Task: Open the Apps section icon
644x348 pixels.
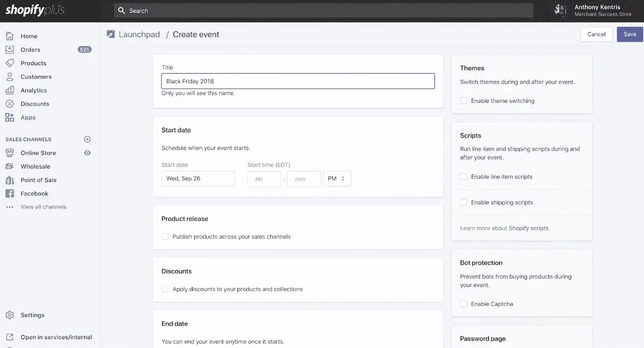Action: [x=11, y=117]
